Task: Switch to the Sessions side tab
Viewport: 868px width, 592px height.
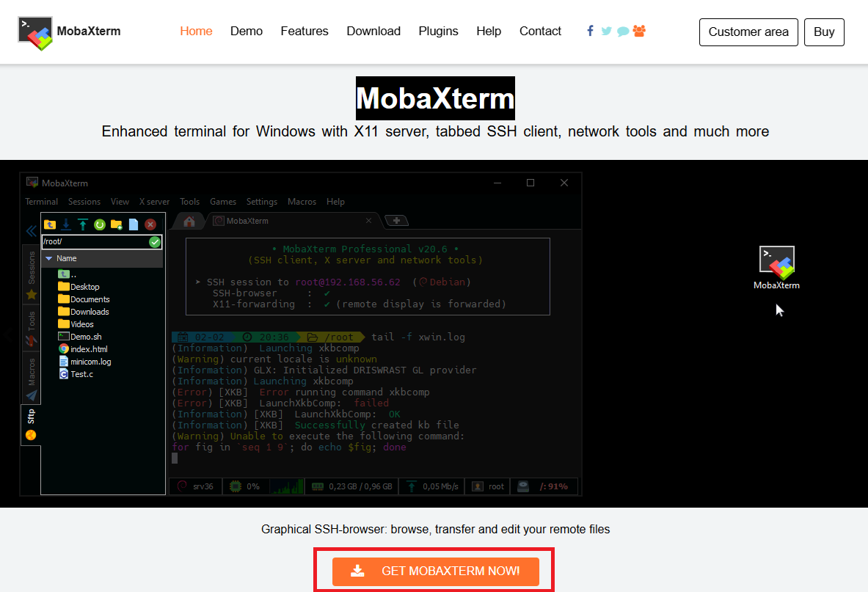Action: tap(32, 275)
